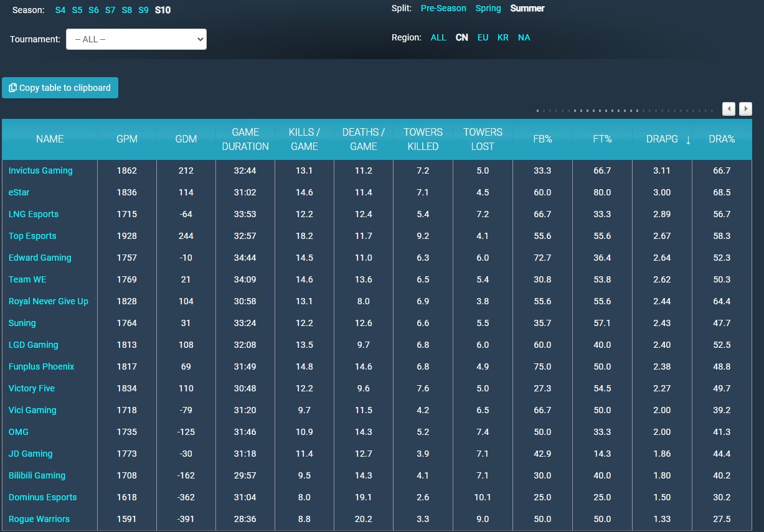Sort by KILLS / GAME header
This screenshot has height=532, width=764.
304,139
